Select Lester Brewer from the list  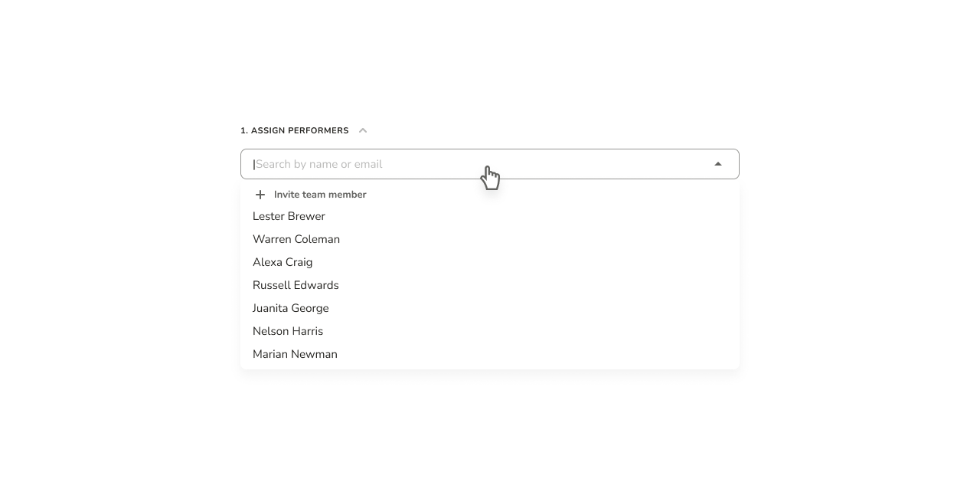point(490,216)
